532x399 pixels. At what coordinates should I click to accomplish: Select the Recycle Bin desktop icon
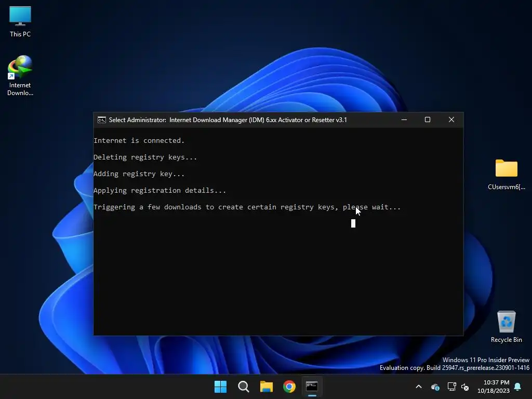pyautogui.click(x=506, y=326)
